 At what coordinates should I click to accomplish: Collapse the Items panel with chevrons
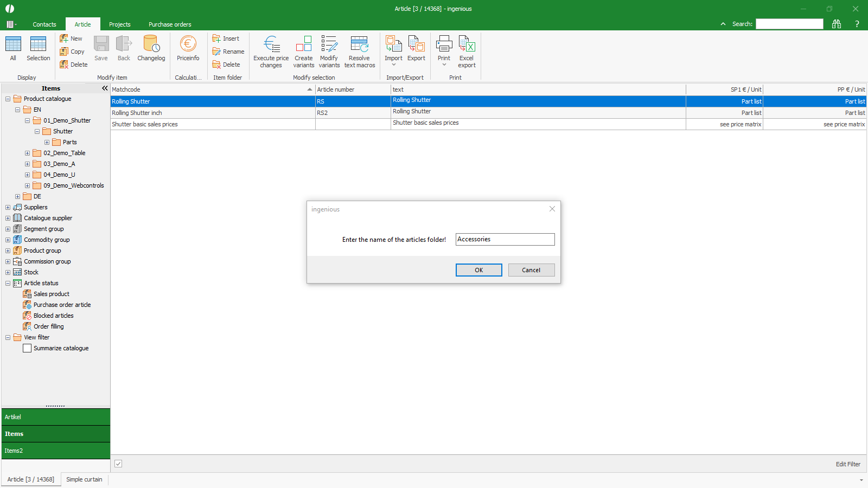105,88
